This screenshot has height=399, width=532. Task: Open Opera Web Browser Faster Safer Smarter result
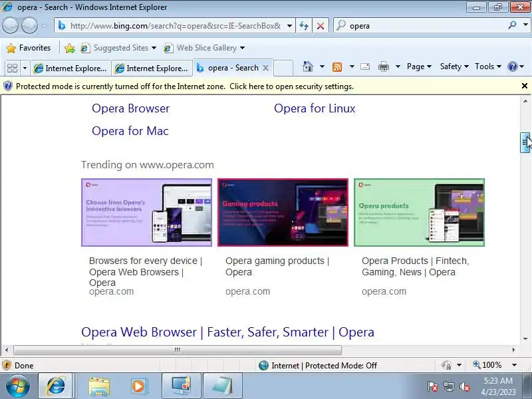click(x=227, y=332)
